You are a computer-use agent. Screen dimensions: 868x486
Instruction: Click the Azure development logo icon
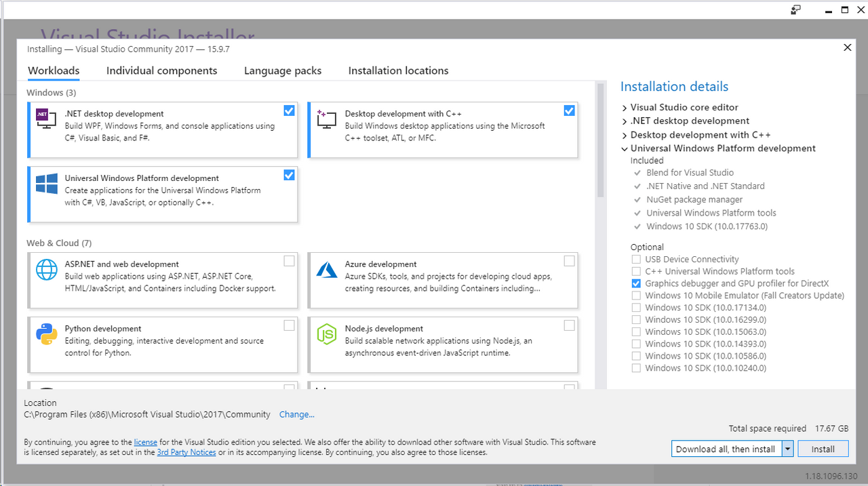tap(327, 270)
